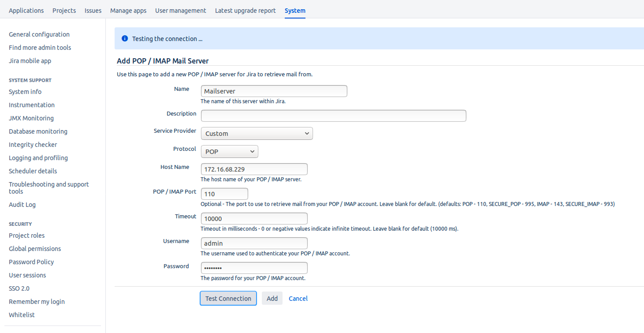Click the Password input field
Screen dimensions: 644x333
coord(254,268)
